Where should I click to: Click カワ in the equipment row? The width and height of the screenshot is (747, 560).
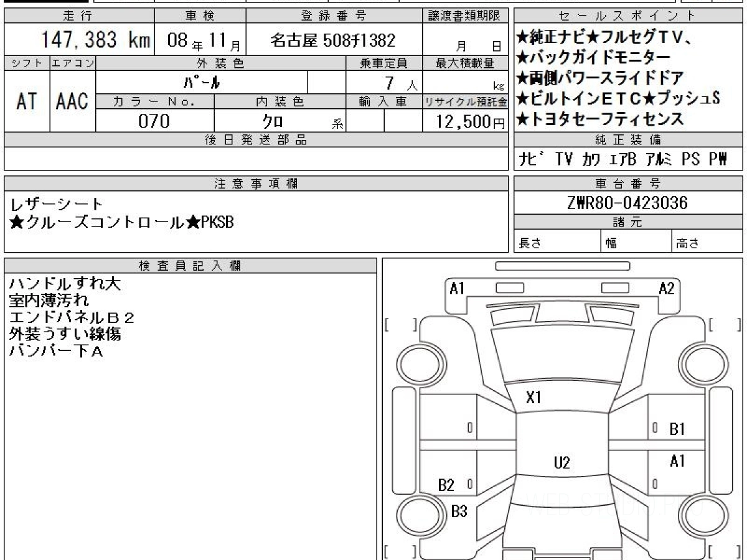pyautogui.click(x=592, y=159)
